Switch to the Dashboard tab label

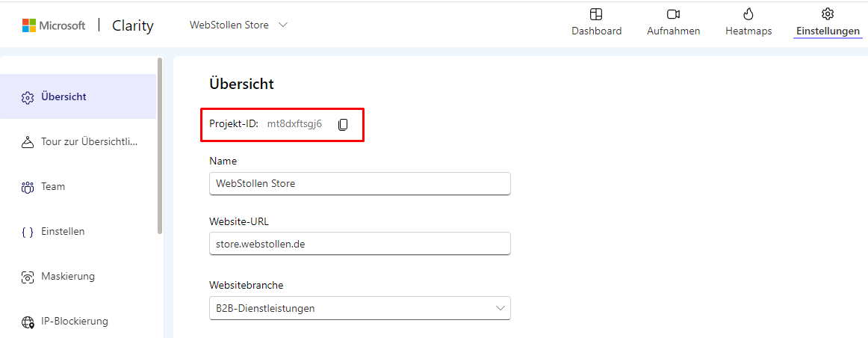(596, 31)
